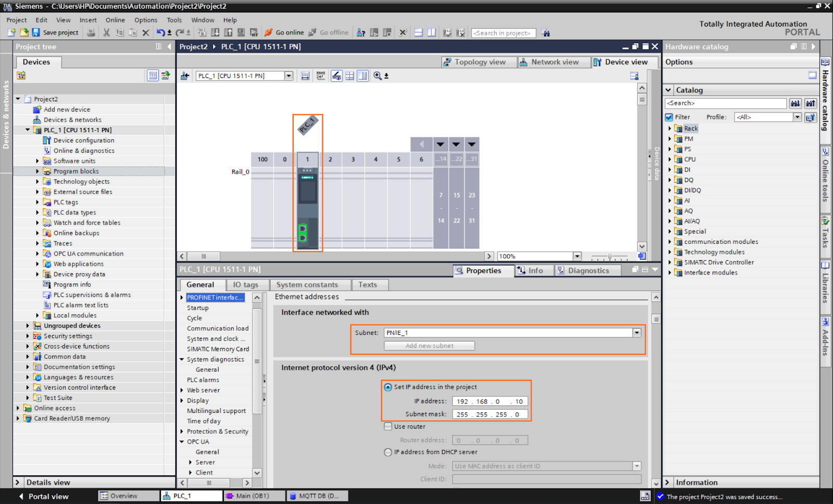This screenshot has width=833, height=504.
Task: Open the Online menu
Action: tap(115, 20)
